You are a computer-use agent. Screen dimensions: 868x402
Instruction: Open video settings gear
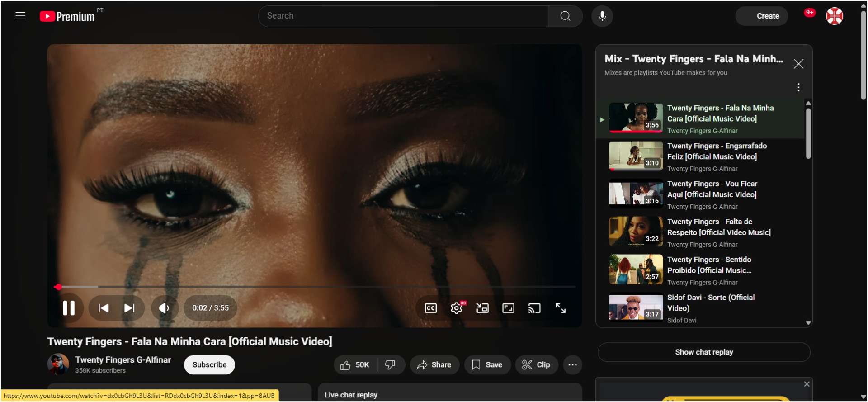(457, 308)
